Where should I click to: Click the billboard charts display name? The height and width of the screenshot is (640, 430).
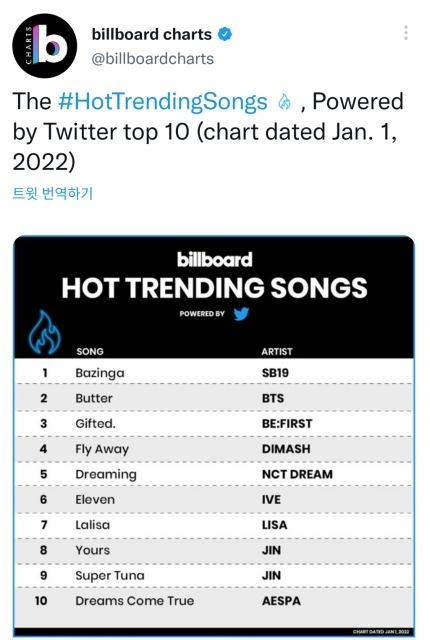point(152,34)
